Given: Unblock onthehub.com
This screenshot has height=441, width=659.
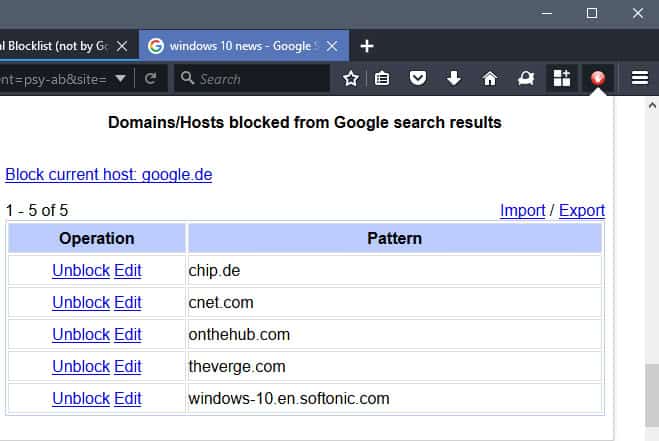Looking at the screenshot, I should tap(81, 335).
